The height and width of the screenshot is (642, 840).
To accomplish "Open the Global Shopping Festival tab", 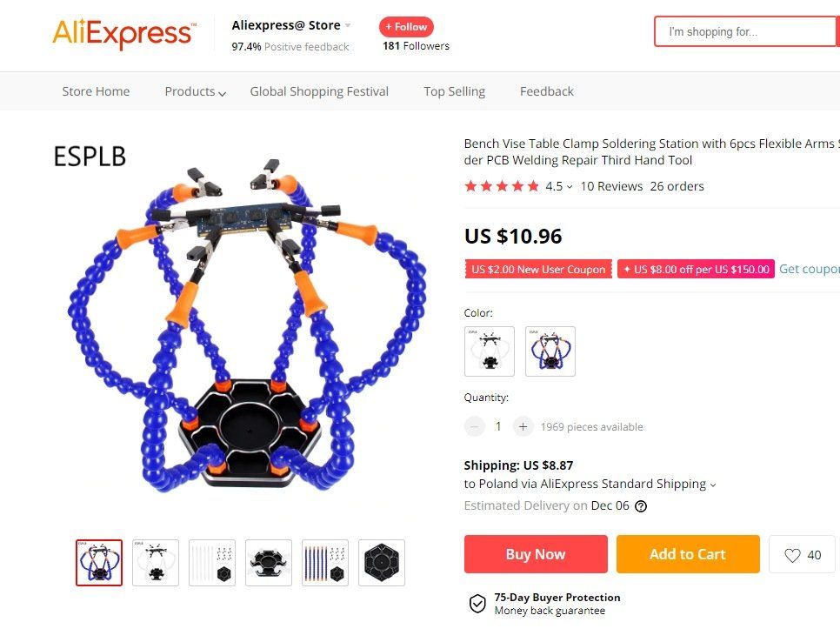I will [x=319, y=91].
